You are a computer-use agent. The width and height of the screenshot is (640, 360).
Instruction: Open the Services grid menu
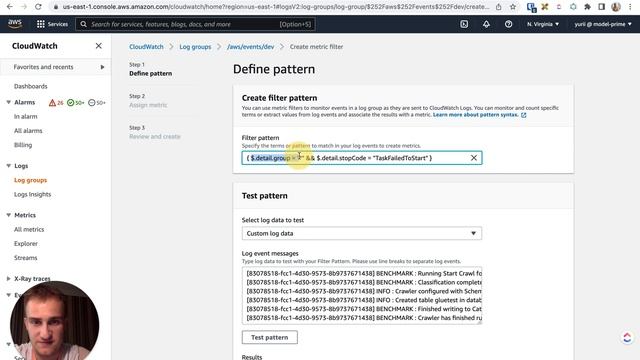(x=52, y=24)
